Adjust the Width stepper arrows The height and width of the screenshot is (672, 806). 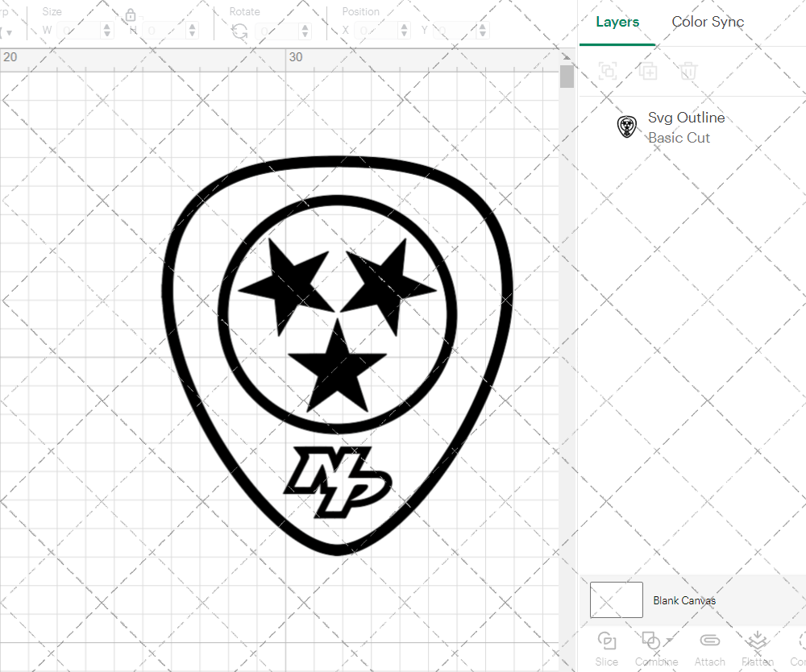(x=107, y=31)
